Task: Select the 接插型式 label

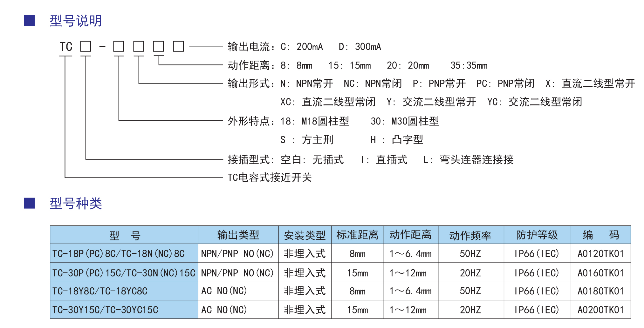Action: point(251,160)
